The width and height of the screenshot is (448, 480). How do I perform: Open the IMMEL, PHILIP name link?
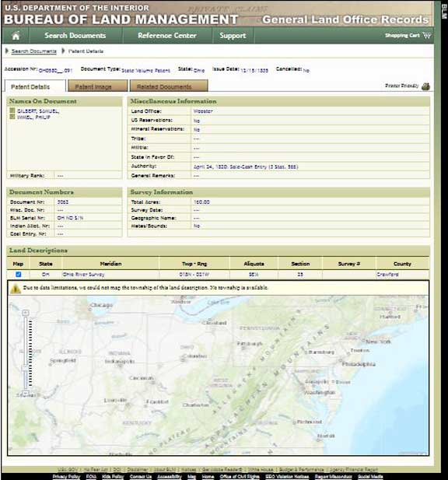[x=33, y=117]
